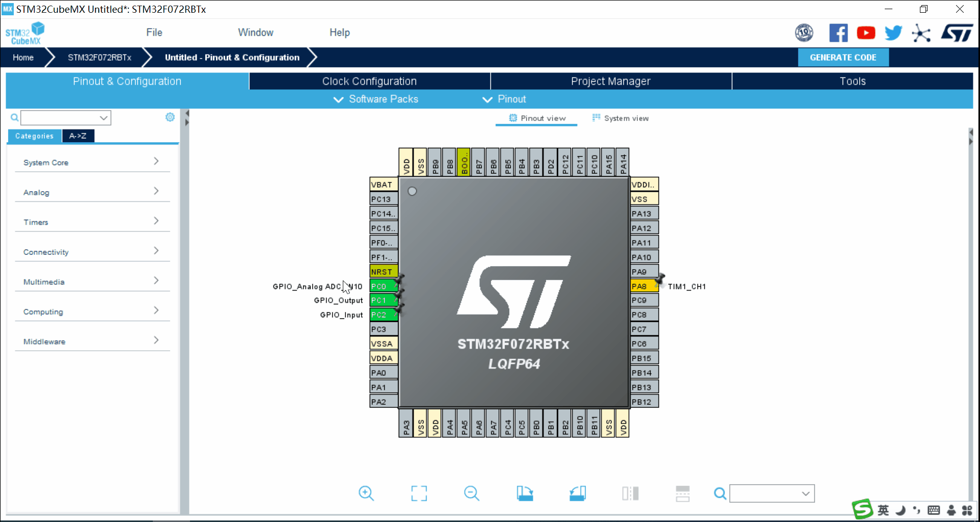
Task: Click yellow pin PA8
Action: tap(644, 286)
